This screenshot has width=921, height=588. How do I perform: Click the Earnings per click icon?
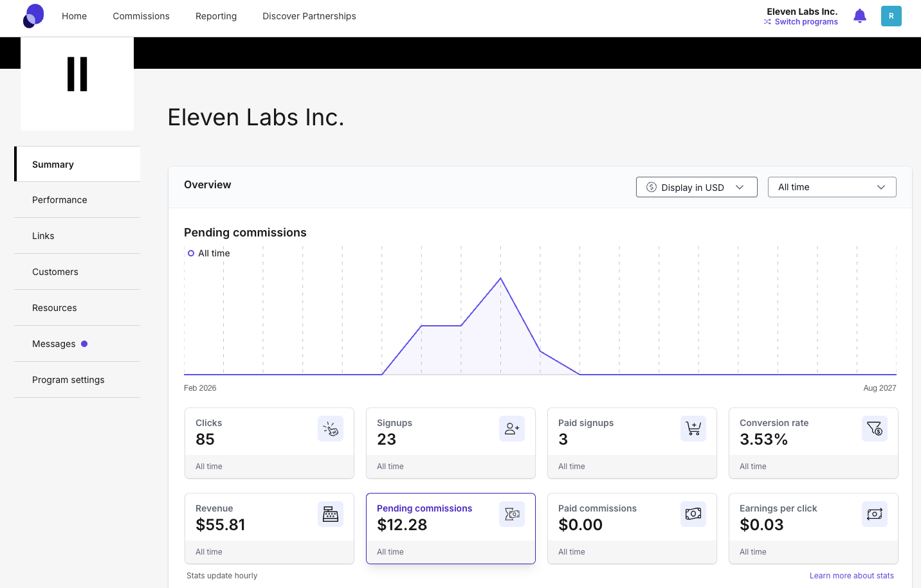tap(875, 514)
